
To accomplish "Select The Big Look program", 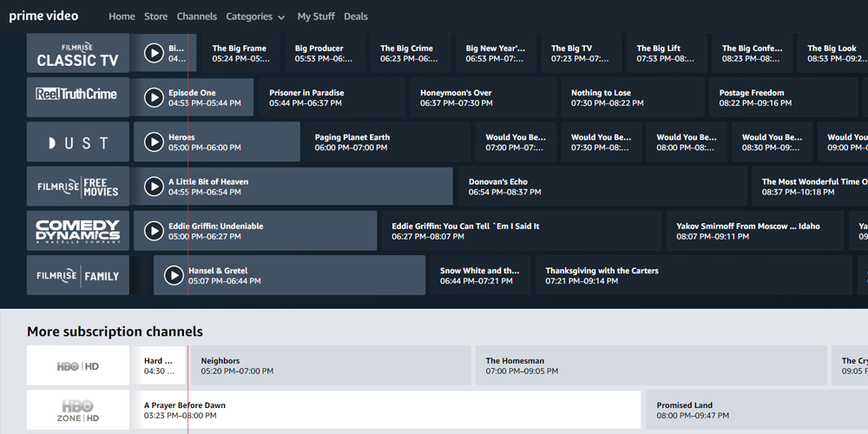I will coord(832,53).
